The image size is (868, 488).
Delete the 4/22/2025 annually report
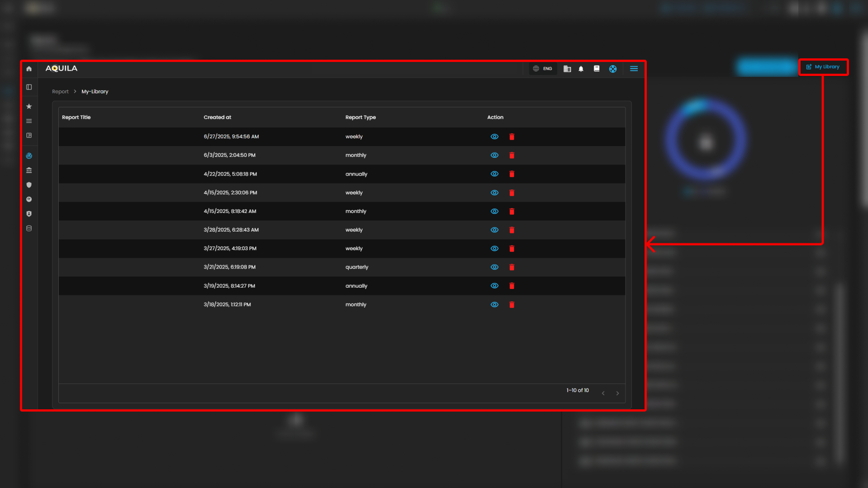point(512,174)
